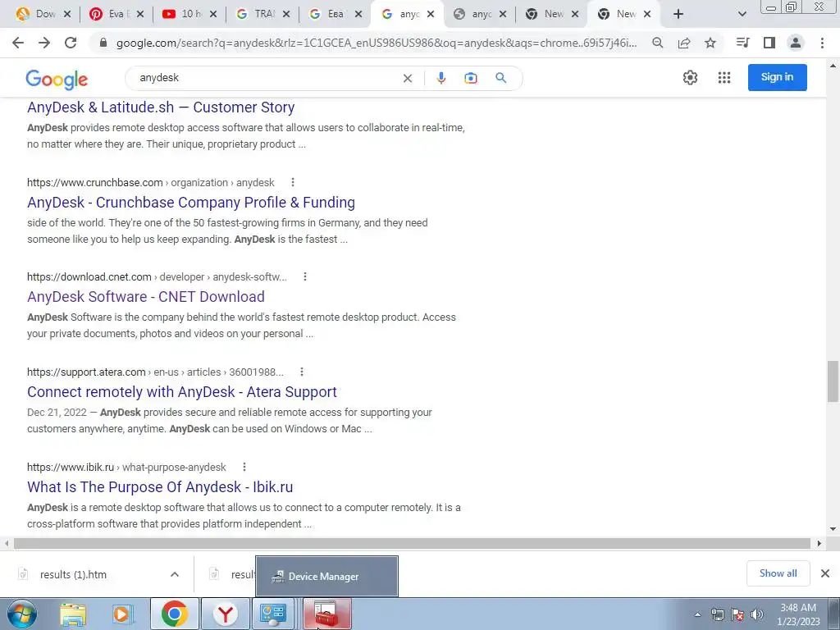840x630 pixels.
Task: Switch to the Pinterest Eva tab
Action: click(x=115, y=14)
